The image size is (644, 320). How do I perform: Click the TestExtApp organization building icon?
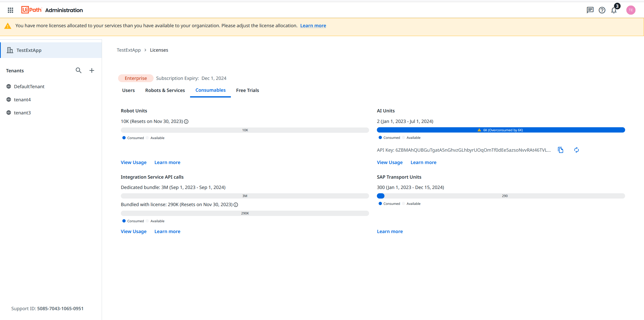10,50
